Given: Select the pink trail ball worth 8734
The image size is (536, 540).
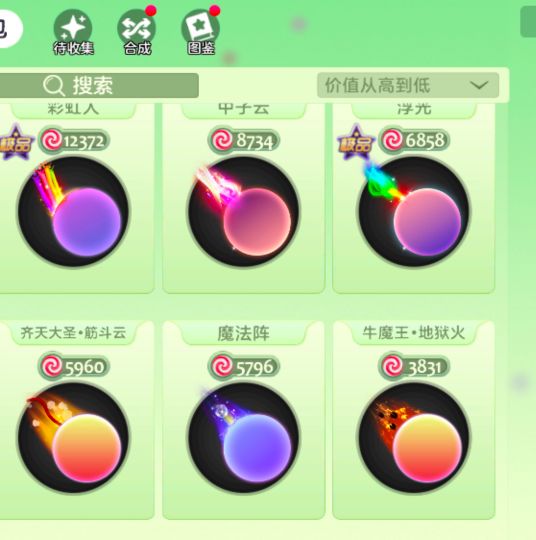Looking at the screenshot, I should (244, 211).
